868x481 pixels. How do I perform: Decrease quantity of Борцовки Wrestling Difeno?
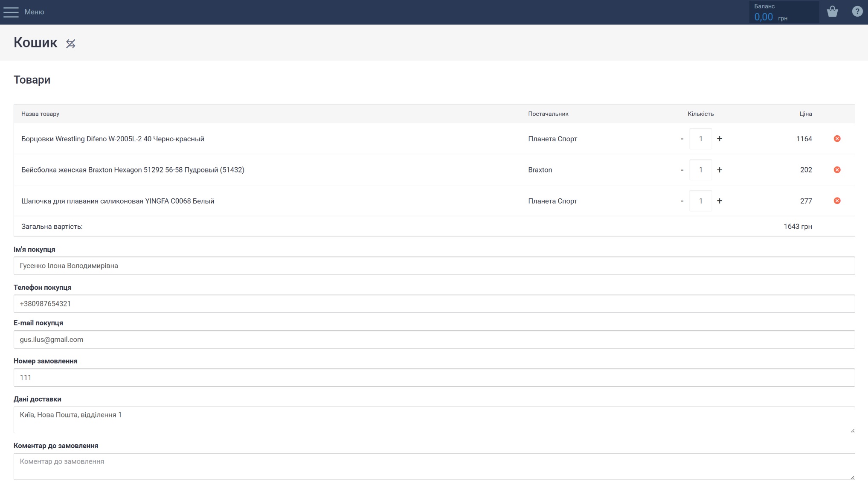coord(682,139)
